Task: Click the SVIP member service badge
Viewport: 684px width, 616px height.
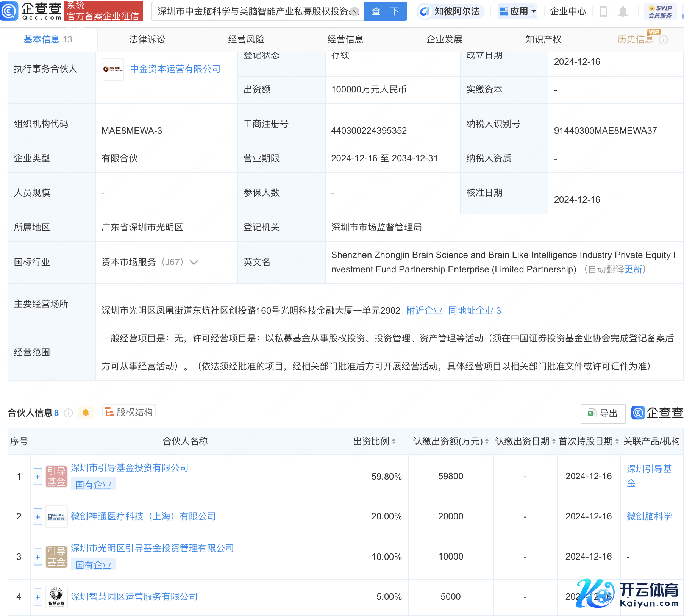Action: pos(660,11)
